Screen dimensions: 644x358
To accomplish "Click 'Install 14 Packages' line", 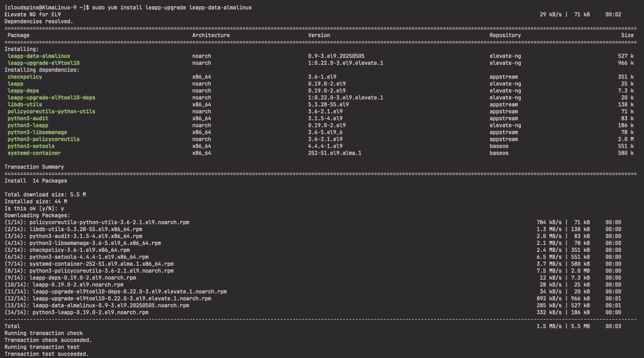I will pyautogui.click(x=36, y=181).
